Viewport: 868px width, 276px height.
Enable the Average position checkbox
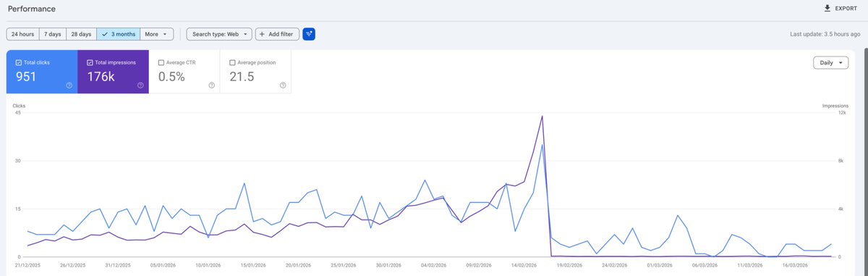coord(232,62)
